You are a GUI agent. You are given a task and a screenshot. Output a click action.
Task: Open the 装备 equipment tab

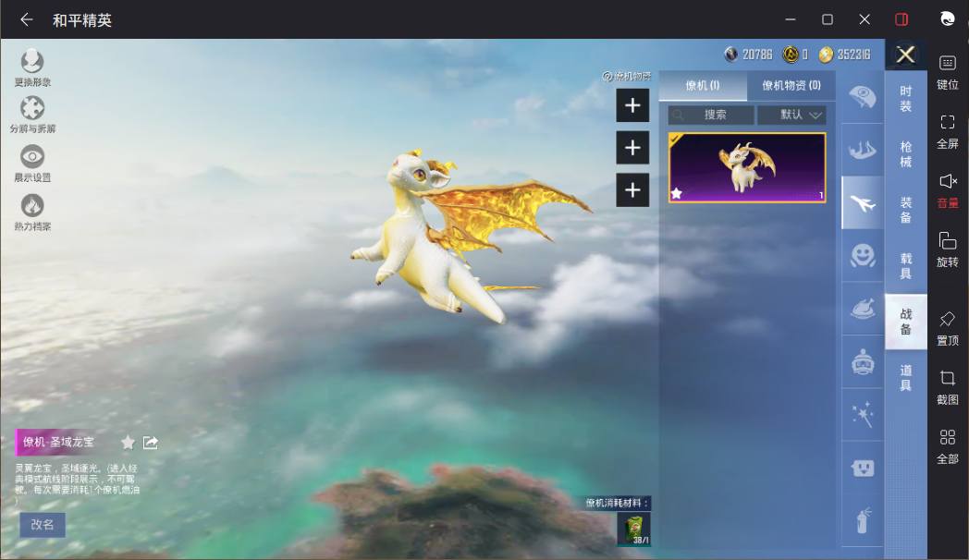click(905, 210)
